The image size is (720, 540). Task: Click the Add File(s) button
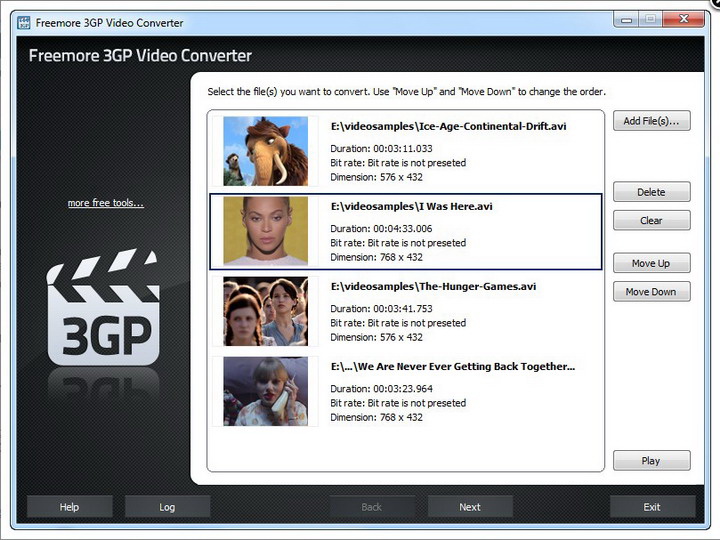pos(651,121)
